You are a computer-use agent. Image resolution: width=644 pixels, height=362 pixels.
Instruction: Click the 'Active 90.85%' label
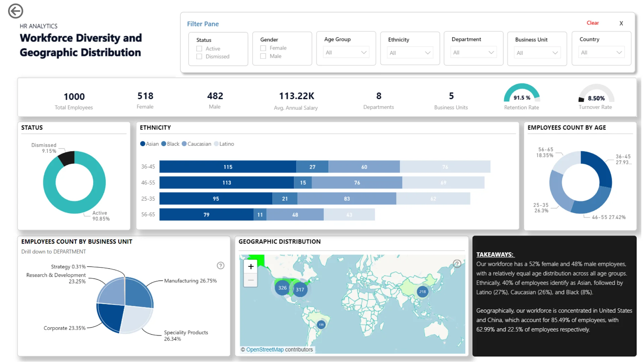click(x=101, y=216)
